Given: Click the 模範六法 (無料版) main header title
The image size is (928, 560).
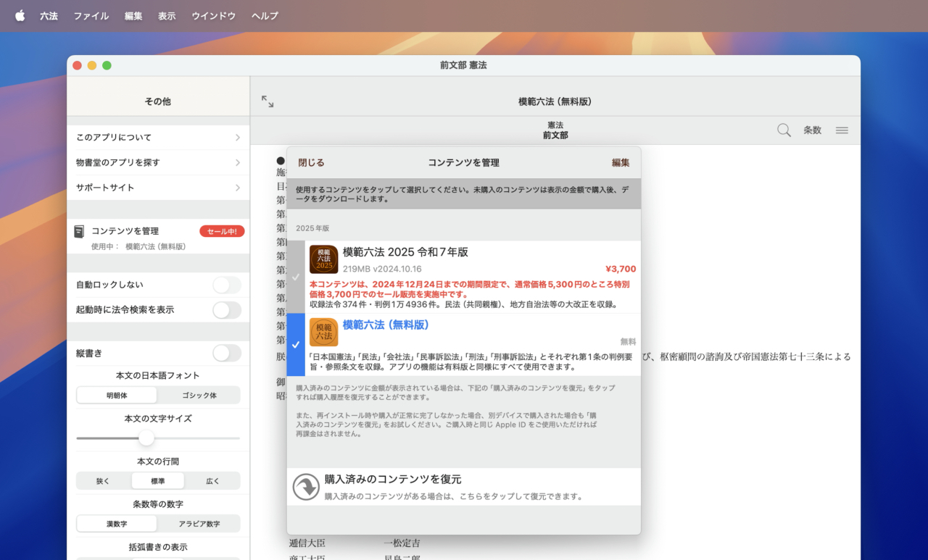Looking at the screenshot, I should click(555, 101).
